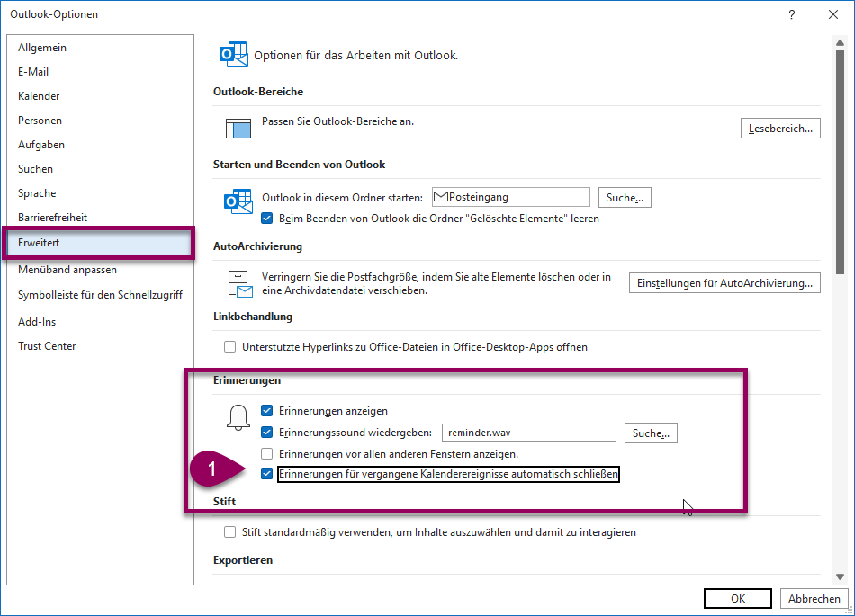The width and height of the screenshot is (855, 616).
Task: Open Trust Center settings
Action: click(100, 346)
